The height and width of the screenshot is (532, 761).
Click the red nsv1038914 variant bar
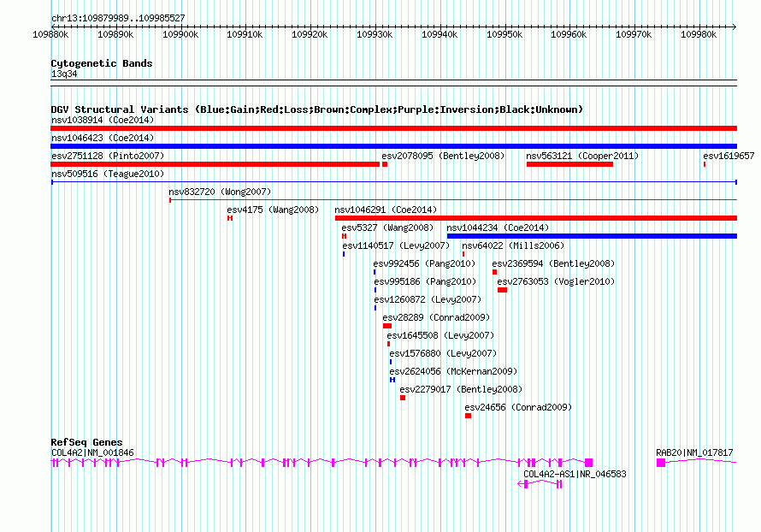pos(393,128)
